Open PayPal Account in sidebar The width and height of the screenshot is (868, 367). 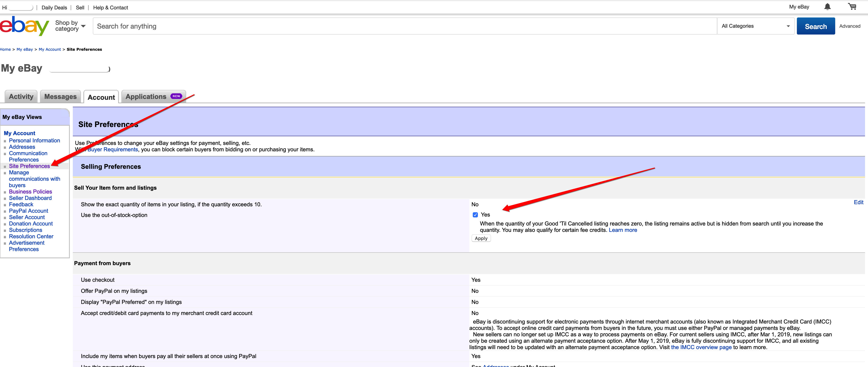[x=28, y=211]
